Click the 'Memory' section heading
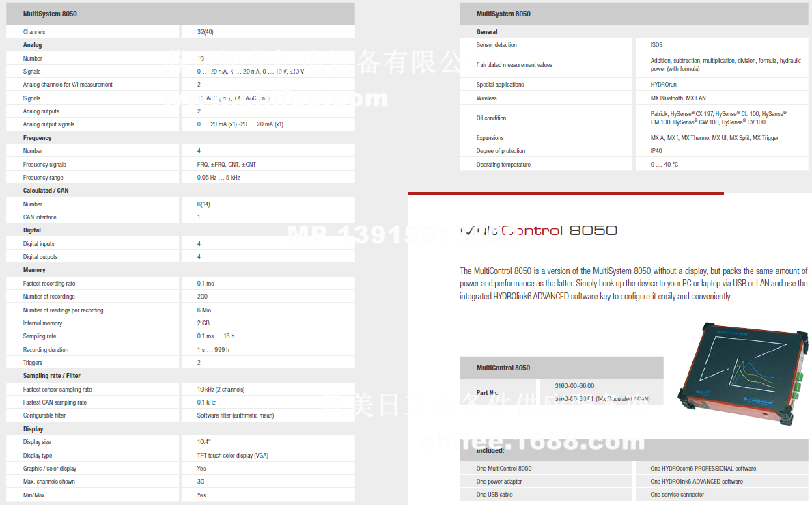Image resolution: width=812 pixels, height=505 pixels. (34, 270)
